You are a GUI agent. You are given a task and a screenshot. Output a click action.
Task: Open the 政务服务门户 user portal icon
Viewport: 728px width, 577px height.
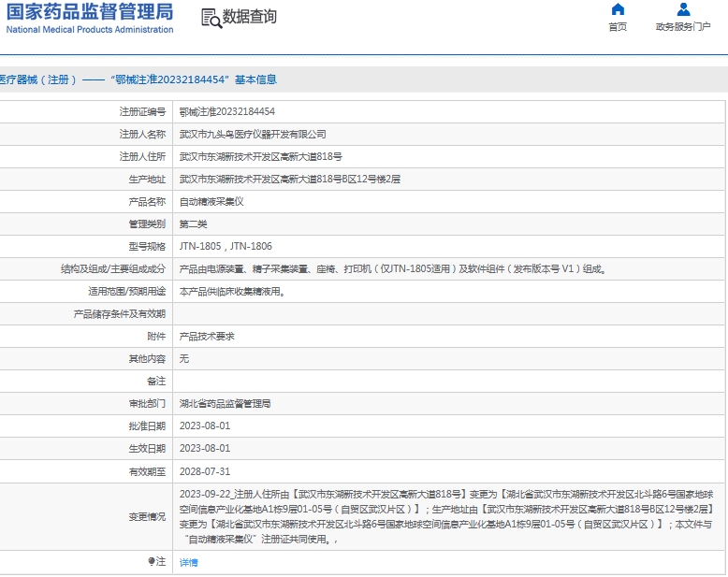683,9
